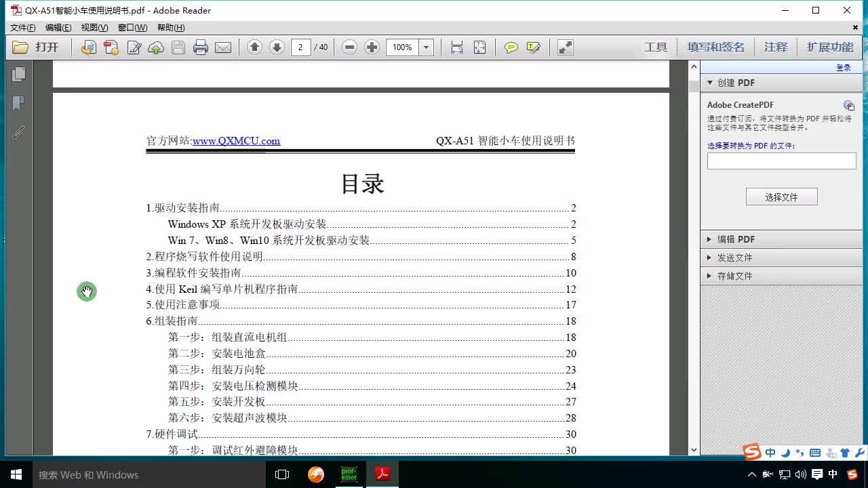Zoom in with plus button

pos(372,47)
